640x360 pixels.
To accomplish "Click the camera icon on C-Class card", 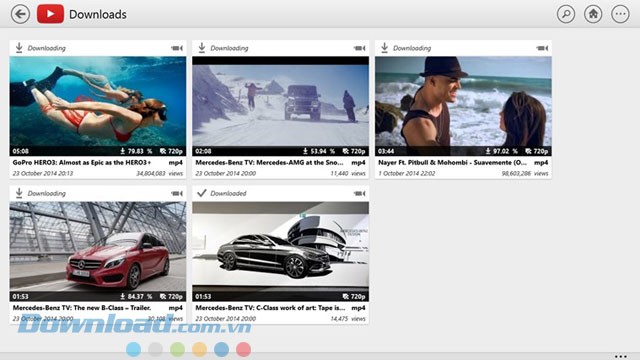I will 360,193.
